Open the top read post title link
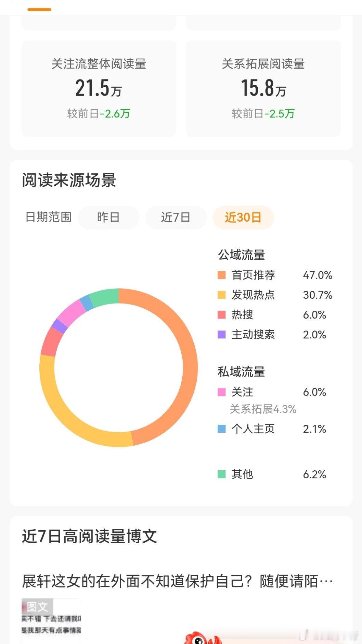Screen dimensions: 362x644 [177, 581]
